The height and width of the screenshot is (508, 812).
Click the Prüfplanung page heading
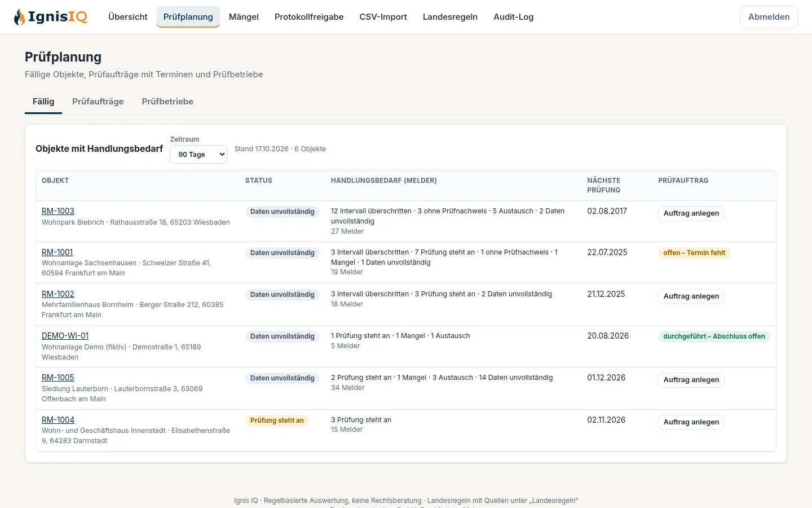point(63,57)
